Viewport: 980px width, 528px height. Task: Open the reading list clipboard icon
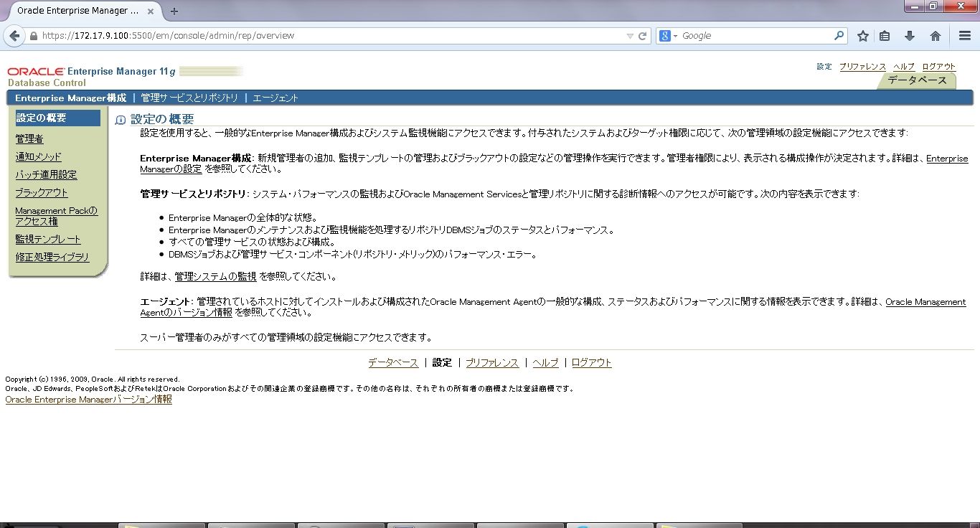coord(886,34)
